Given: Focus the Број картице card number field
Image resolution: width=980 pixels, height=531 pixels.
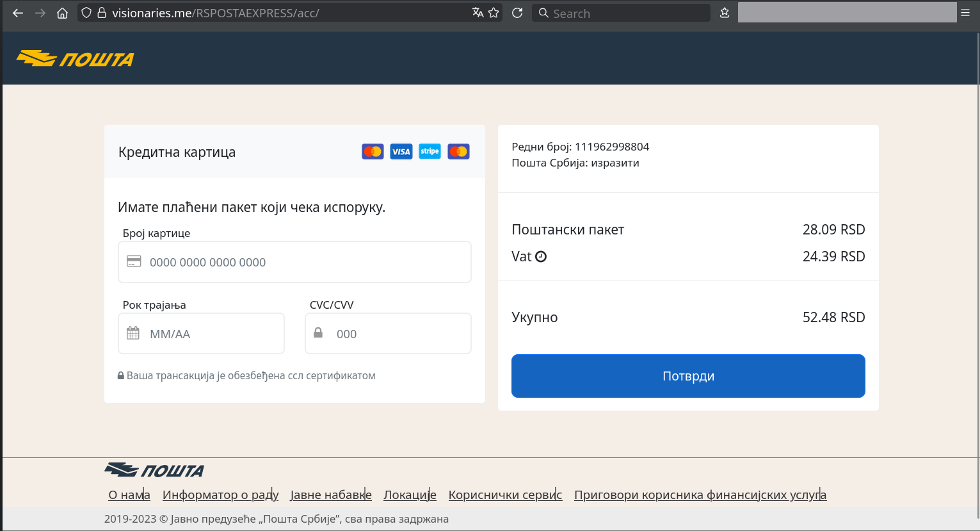Looking at the screenshot, I should click(x=294, y=262).
